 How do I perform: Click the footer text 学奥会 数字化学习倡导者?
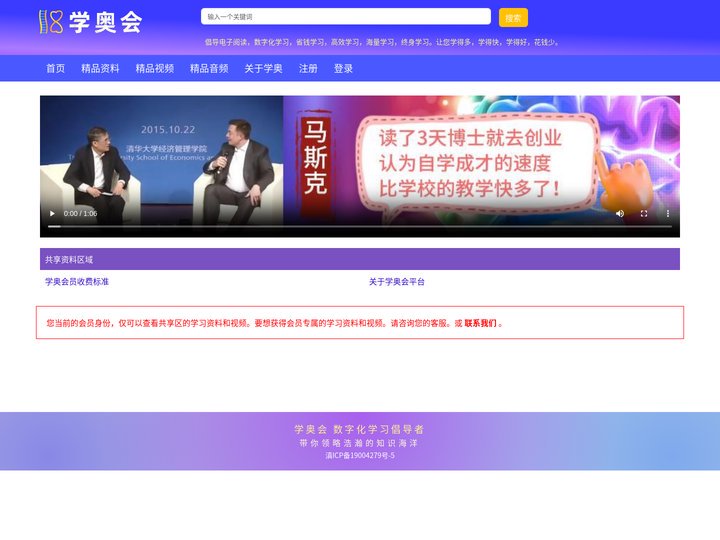359,429
